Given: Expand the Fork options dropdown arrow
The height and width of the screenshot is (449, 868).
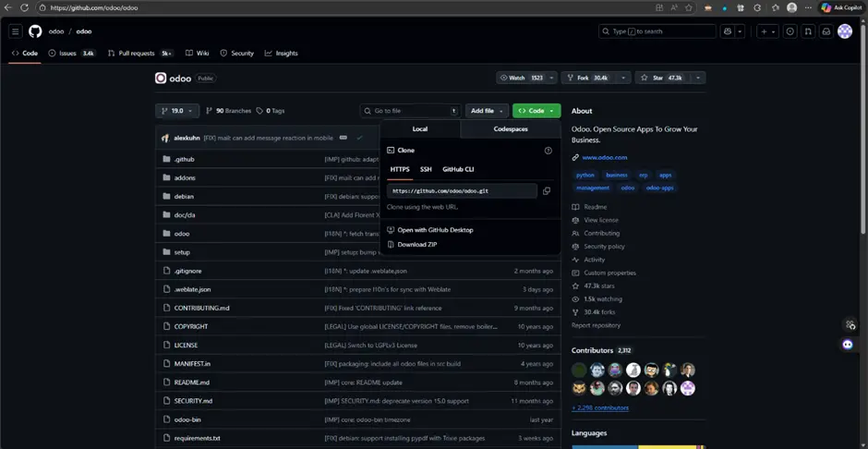Looking at the screenshot, I should [624, 78].
